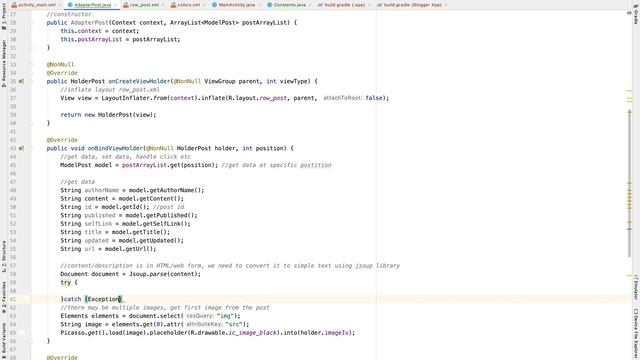Click the catch keyword on line 61
Image resolution: width=640 pixels, height=360 pixels.
pos(73,299)
